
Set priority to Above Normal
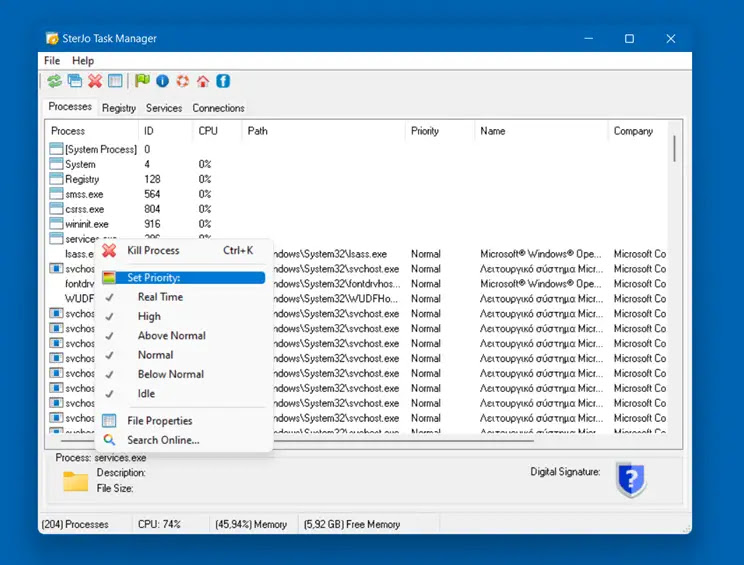click(183, 336)
